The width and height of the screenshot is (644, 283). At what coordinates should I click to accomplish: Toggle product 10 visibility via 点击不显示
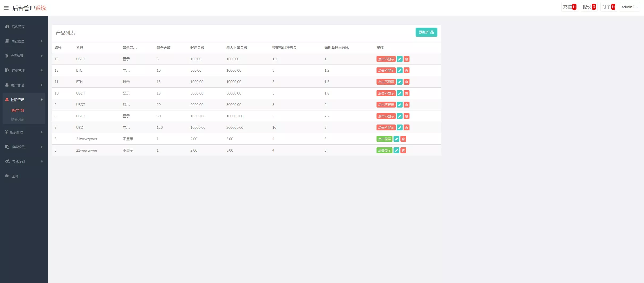click(386, 93)
